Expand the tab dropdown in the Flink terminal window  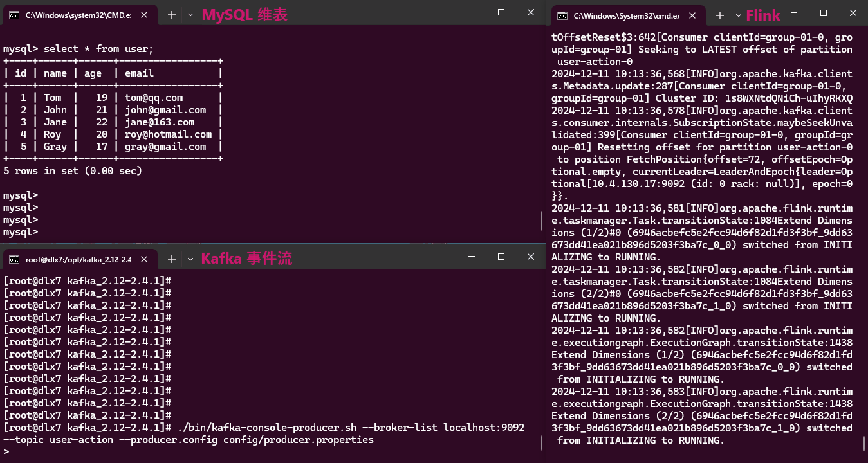pos(738,15)
